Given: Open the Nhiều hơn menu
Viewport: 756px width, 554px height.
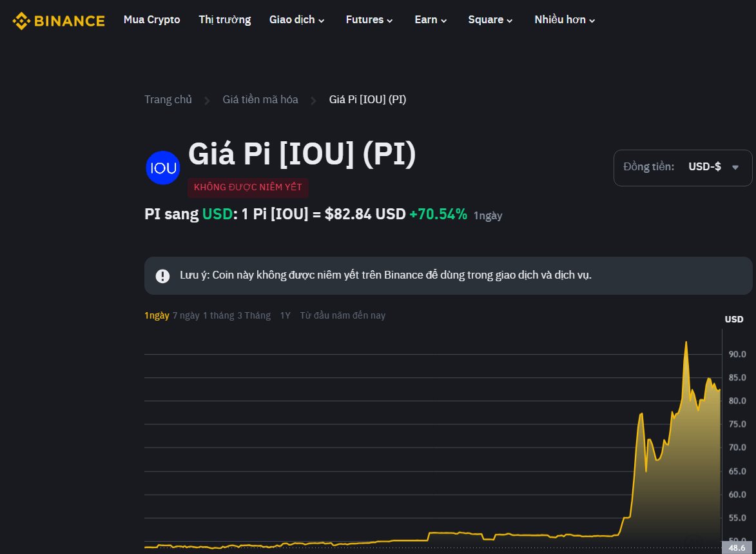Looking at the screenshot, I should 565,20.
